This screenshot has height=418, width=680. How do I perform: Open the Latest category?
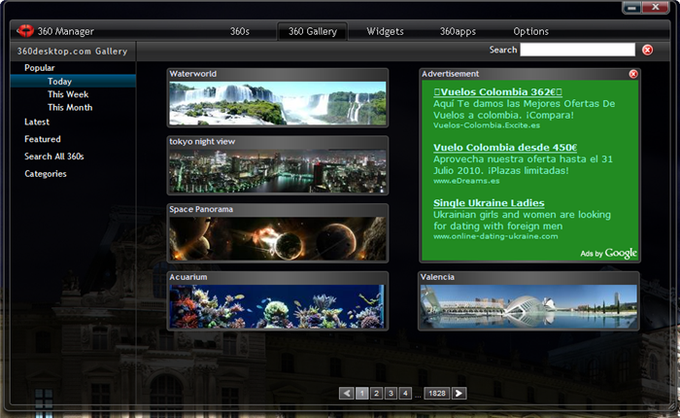pyautogui.click(x=37, y=122)
